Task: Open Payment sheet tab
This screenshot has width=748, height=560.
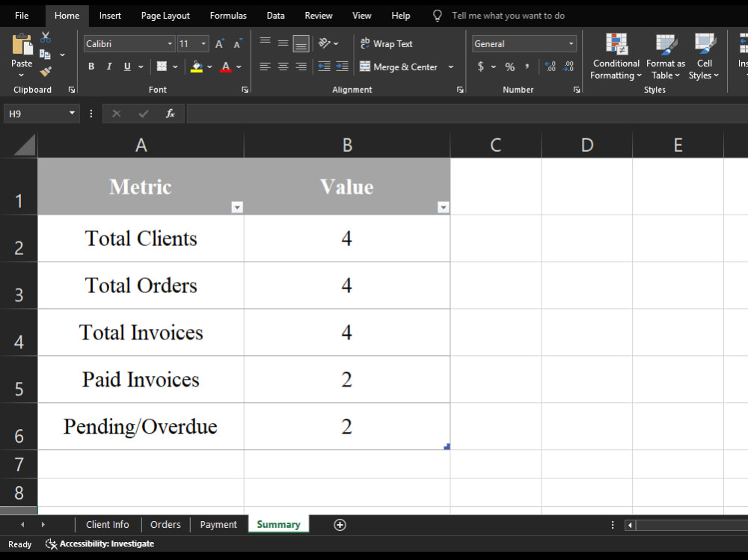Action: tap(218, 524)
